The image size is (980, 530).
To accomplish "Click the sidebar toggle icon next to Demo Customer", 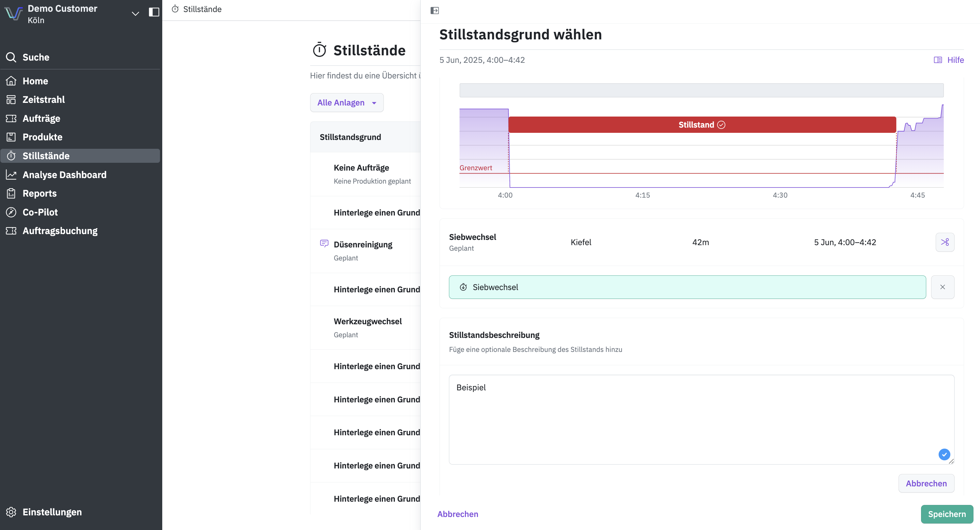I will point(154,12).
